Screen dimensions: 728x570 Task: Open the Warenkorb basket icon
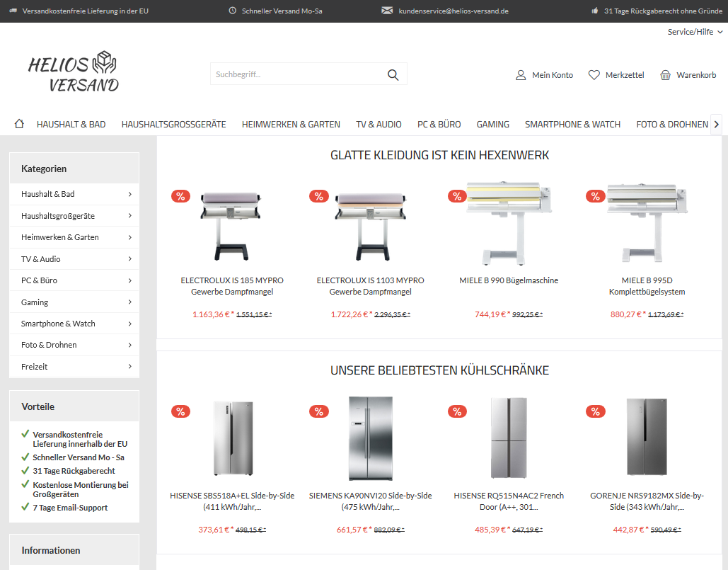click(665, 75)
